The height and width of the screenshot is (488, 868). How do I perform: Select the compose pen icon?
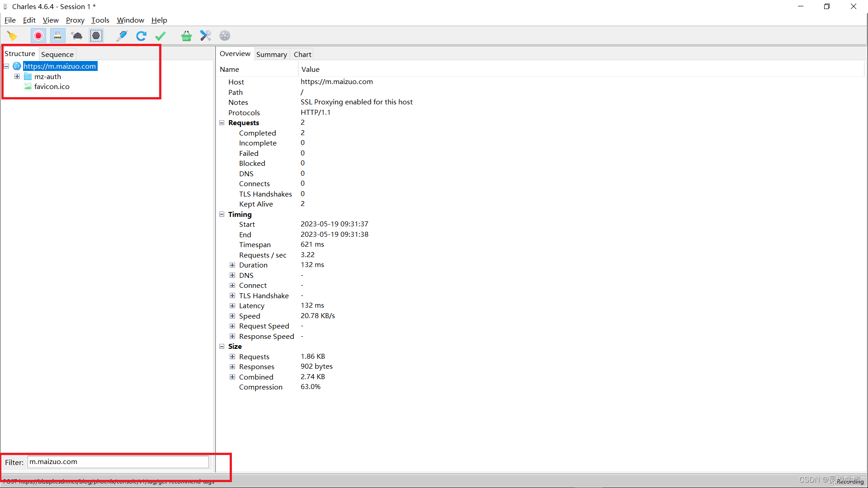tap(122, 36)
